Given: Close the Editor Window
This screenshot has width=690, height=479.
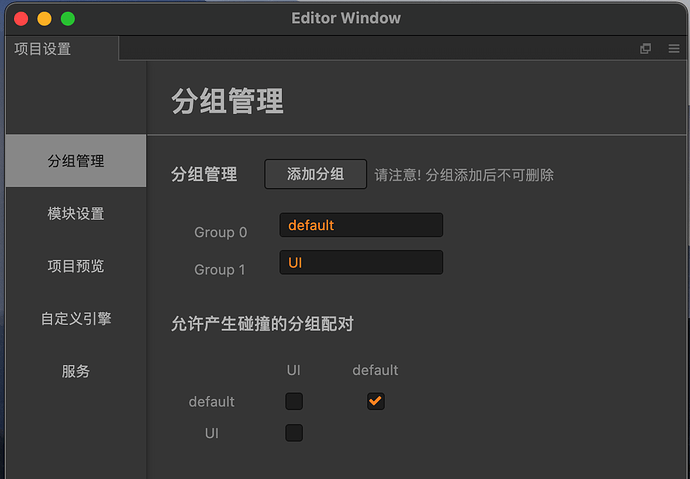Looking at the screenshot, I should tap(21, 18).
